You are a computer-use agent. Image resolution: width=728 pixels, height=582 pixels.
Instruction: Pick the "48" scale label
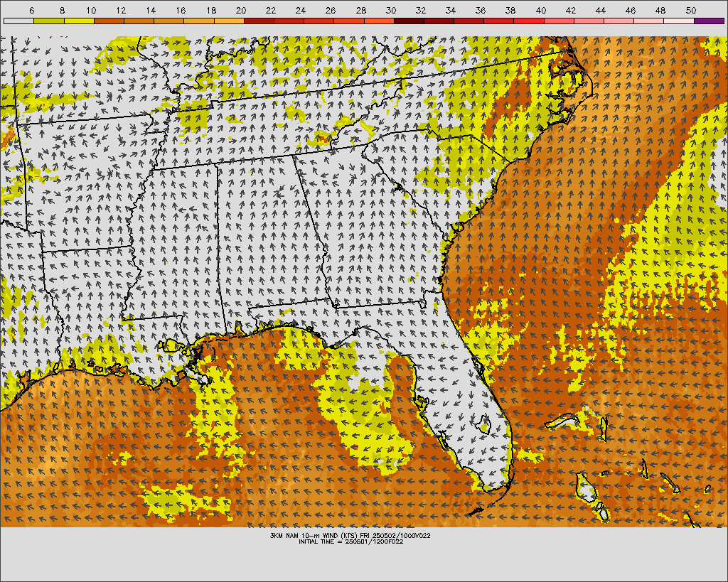660,10
